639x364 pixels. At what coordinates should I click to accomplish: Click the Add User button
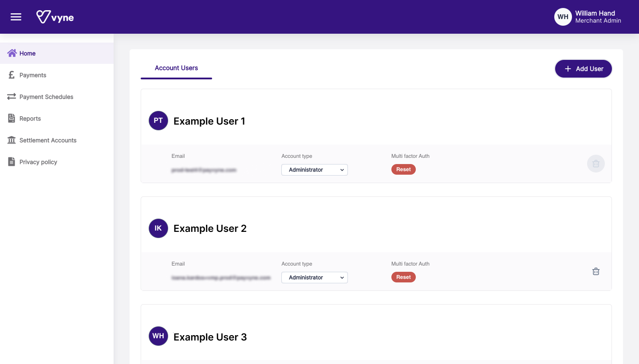pyautogui.click(x=584, y=69)
